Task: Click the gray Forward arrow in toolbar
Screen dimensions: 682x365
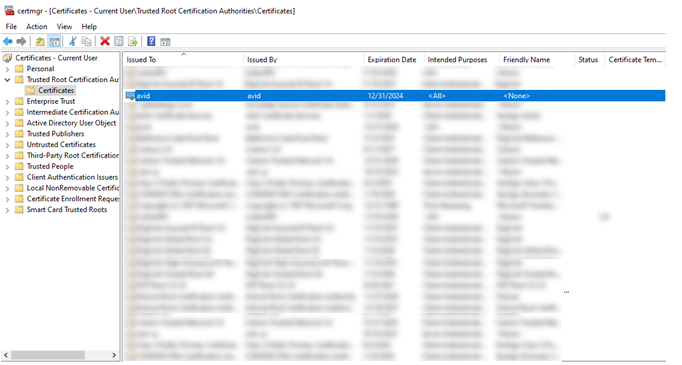Action: (21, 42)
